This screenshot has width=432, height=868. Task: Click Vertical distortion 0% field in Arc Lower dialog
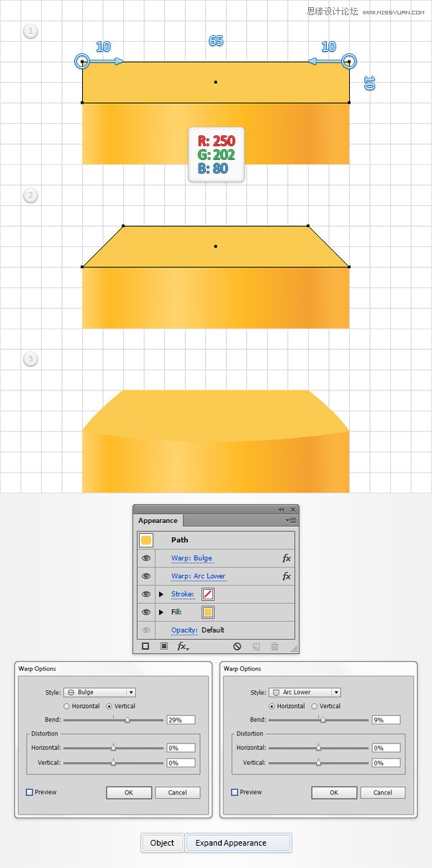pos(386,763)
